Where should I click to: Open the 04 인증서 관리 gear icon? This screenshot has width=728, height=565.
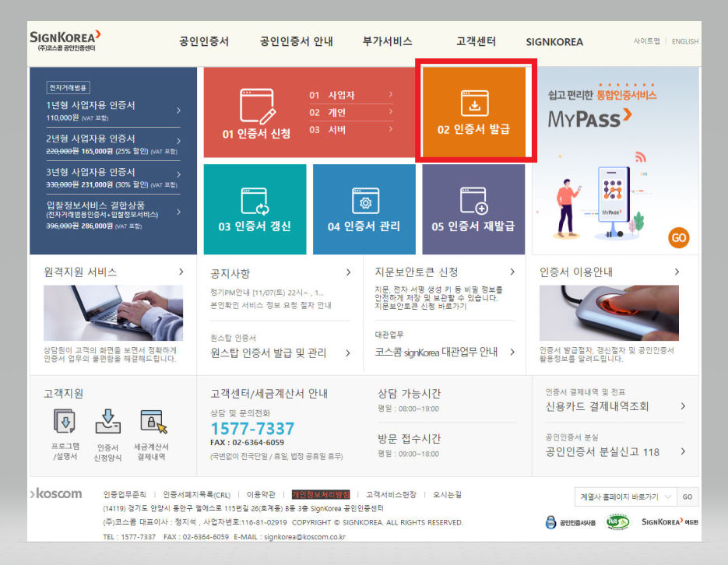pyautogui.click(x=365, y=201)
